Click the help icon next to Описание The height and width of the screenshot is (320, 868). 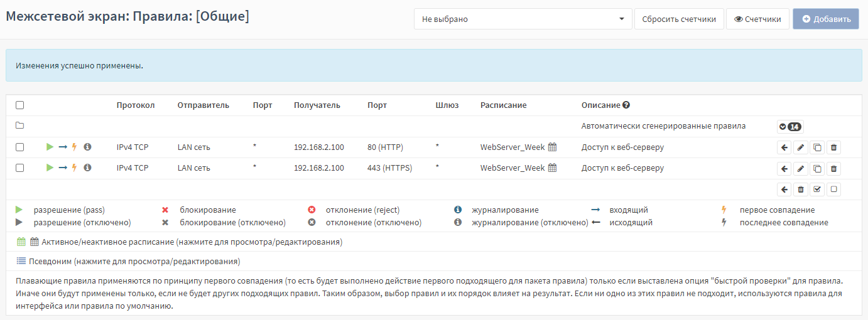[x=626, y=105]
